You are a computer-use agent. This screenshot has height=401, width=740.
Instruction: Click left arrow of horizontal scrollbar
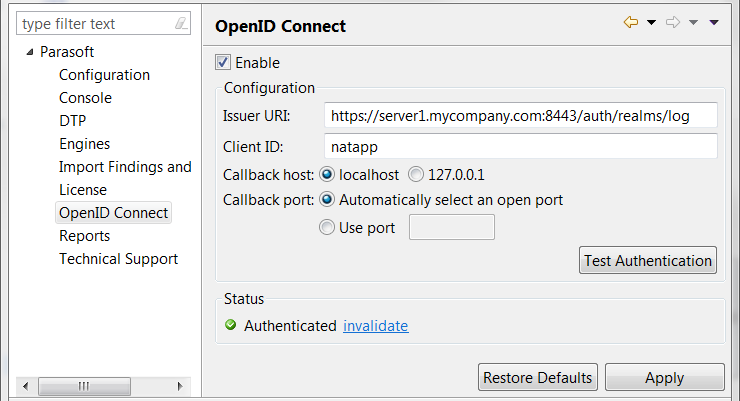click(26, 386)
